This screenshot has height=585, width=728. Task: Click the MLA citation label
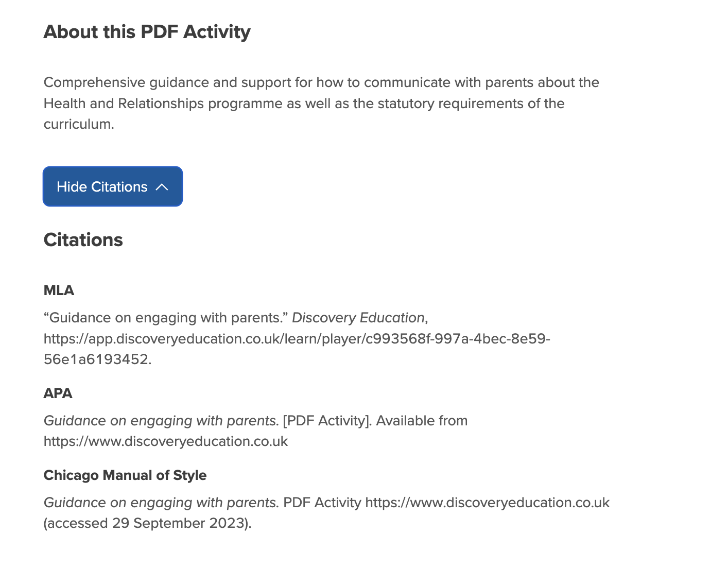(59, 290)
